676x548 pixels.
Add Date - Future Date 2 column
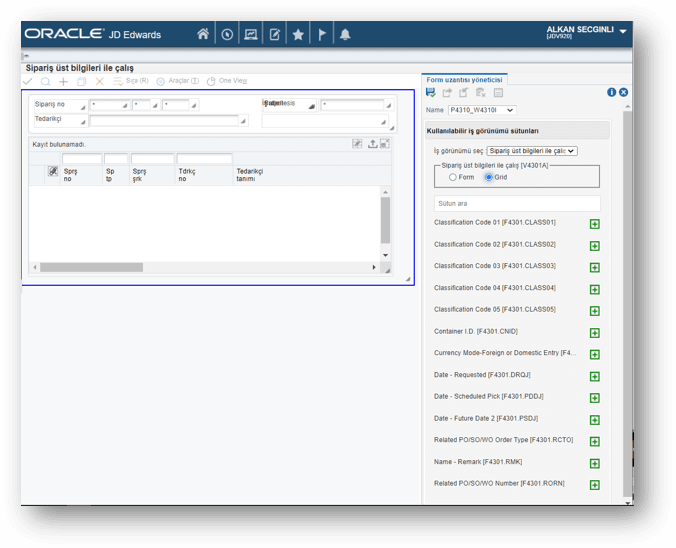(x=595, y=420)
